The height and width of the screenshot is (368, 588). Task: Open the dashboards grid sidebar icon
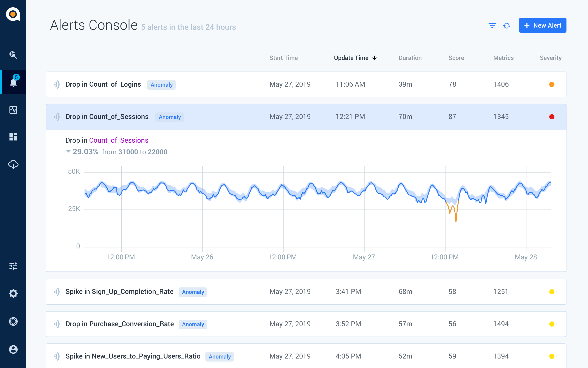(x=13, y=137)
